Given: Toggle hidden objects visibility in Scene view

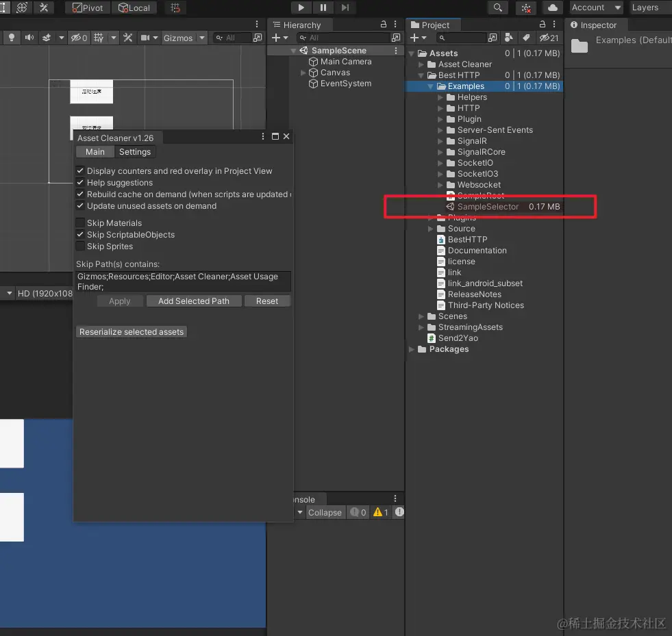Looking at the screenshot, I should pos(79,38).
